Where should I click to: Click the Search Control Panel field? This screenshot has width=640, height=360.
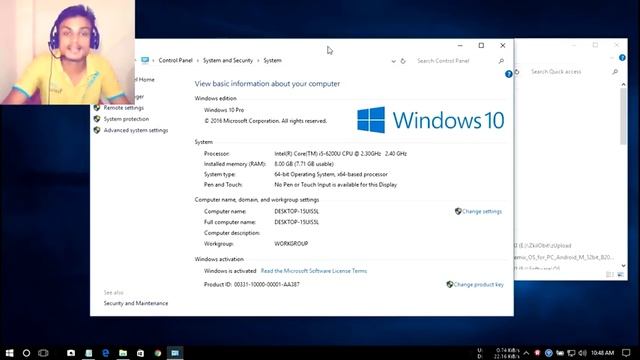point(455,61)
